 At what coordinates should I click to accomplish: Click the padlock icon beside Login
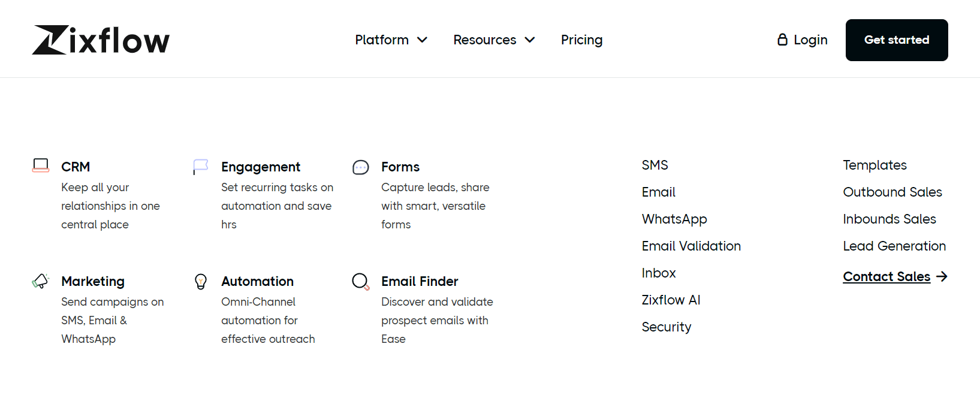click(x=782, y=39)
